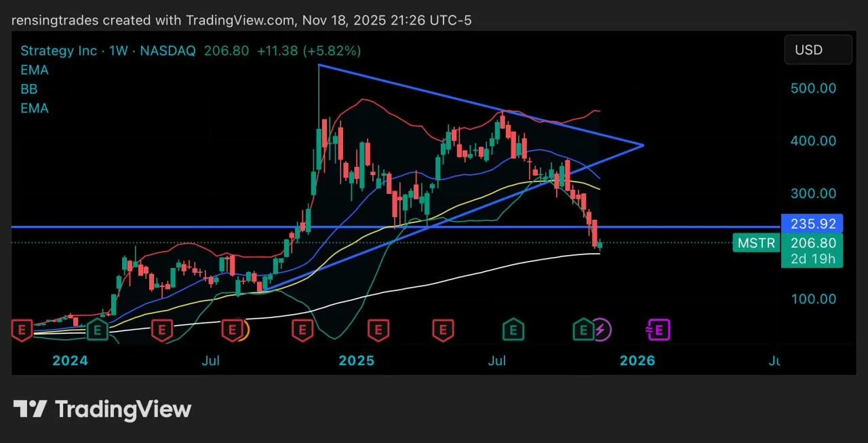Select the BB indicator legend label
Viewport: 868px width, 443px height.
[29, 89]
